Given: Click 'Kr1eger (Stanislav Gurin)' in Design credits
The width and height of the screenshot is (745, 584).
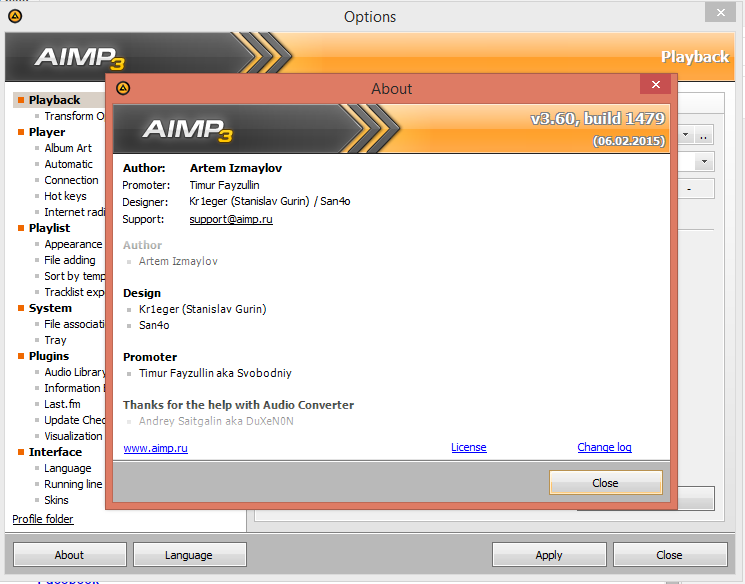Looking at the screenshot, I should click(202, 309).
